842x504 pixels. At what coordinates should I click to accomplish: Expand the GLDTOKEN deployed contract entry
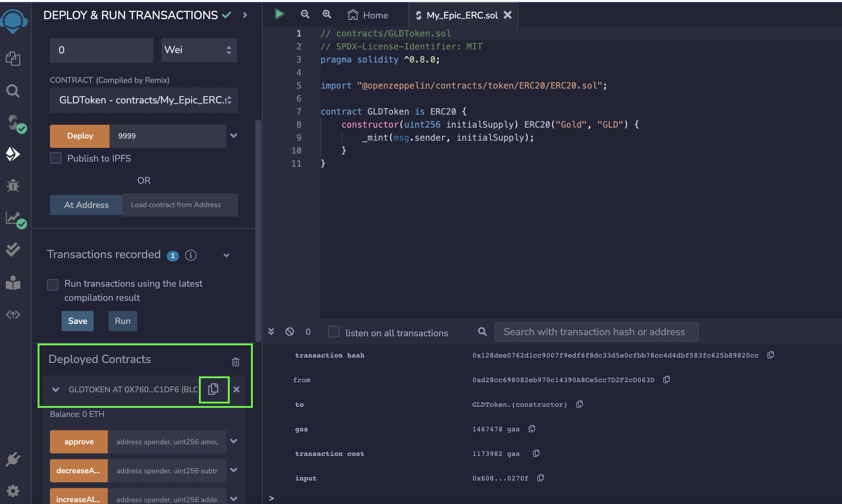(56, 389)
